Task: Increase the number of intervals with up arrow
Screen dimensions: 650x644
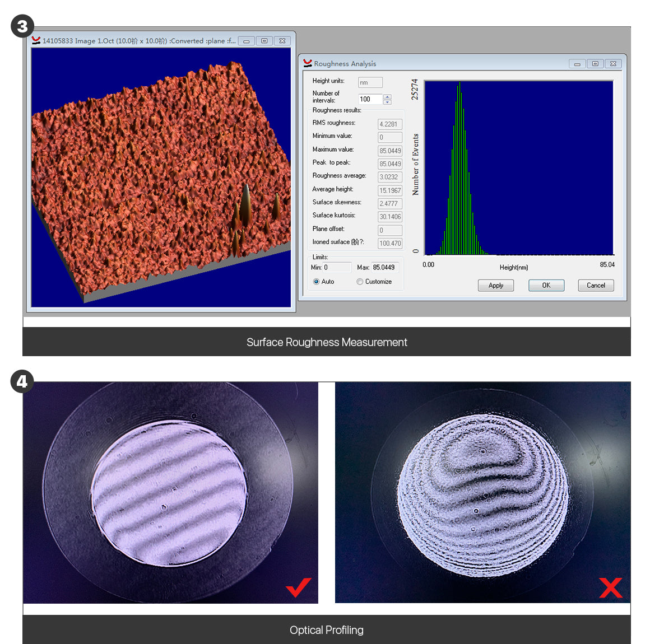Action: click(387, 96)
